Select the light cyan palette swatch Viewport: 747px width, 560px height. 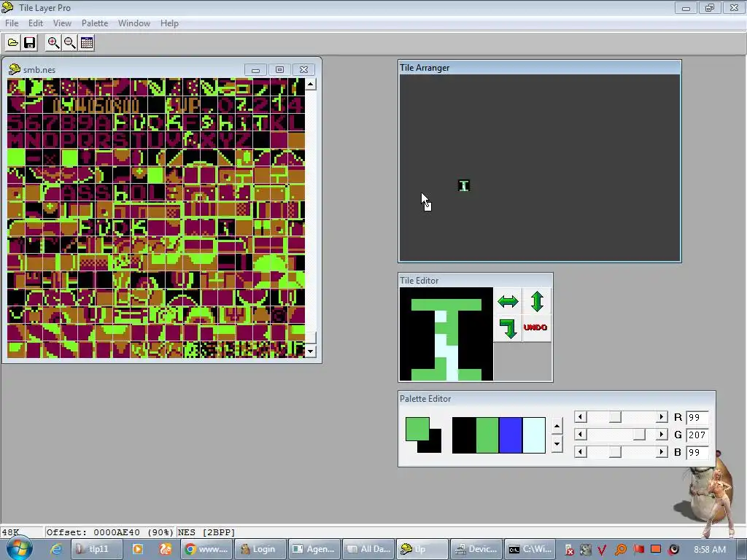pyautogui.click(x=533, y=435)
